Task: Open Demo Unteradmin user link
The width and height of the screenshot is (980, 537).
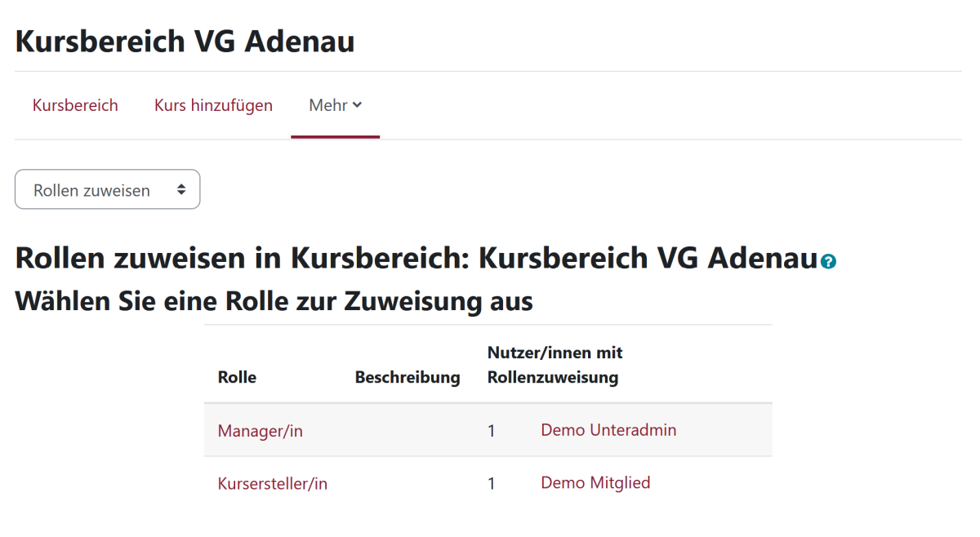Action: point(608,430)
